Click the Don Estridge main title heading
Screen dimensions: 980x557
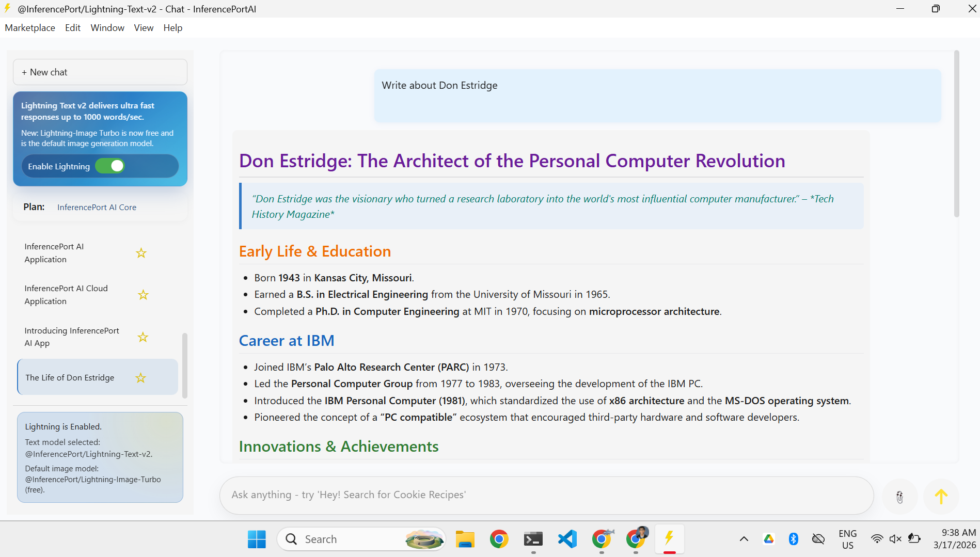512,161
